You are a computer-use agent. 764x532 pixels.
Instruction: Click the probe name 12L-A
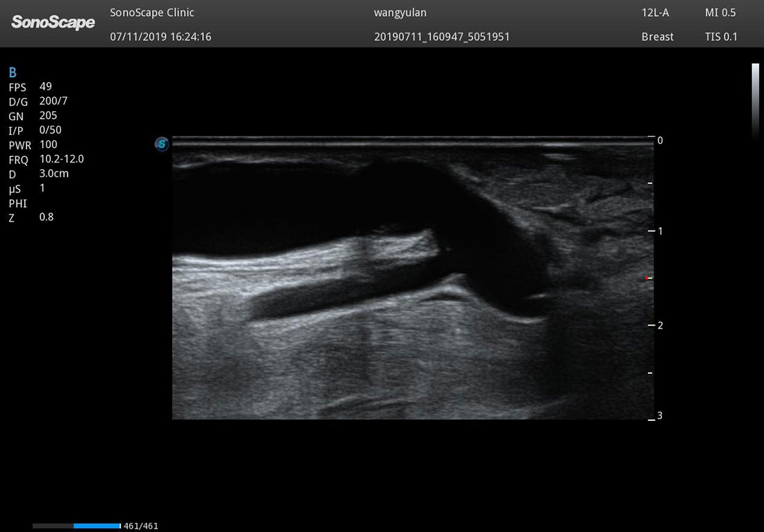656,13
